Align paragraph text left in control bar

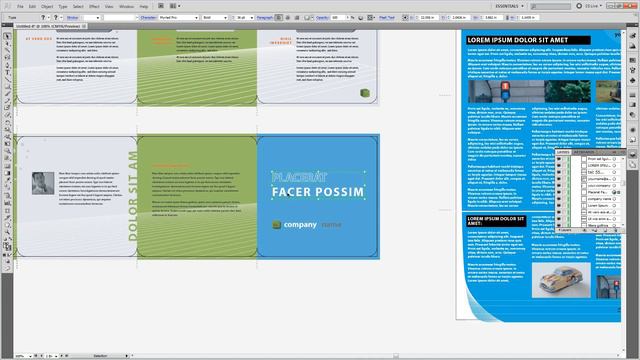click(x=279, y=18)
